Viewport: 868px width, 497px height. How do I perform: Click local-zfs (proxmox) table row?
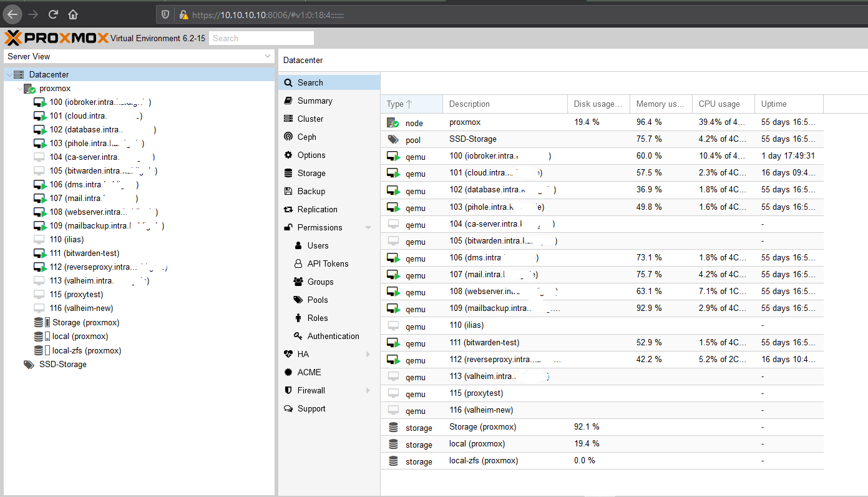[x=602, y=461]
